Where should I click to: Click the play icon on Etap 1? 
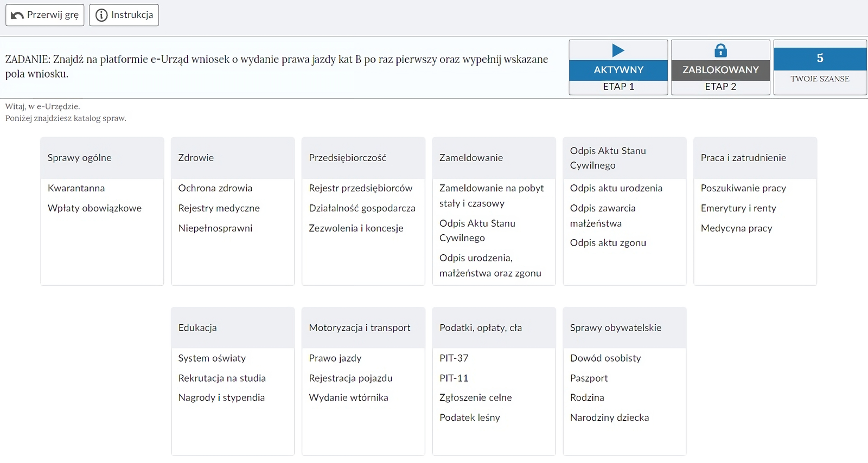coord(618,50)
